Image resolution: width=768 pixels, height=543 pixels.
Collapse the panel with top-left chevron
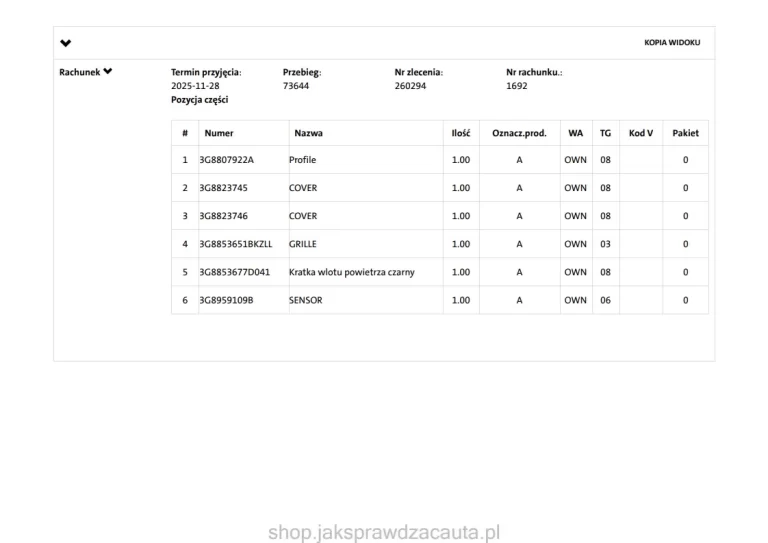coord(66,43)
